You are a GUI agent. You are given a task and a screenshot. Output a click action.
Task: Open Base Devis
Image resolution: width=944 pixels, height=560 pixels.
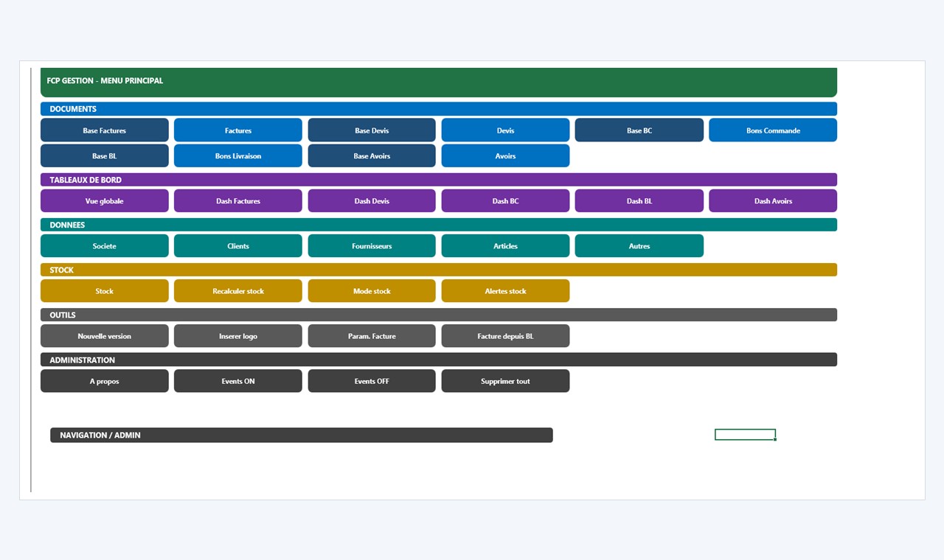coord(372,130)
